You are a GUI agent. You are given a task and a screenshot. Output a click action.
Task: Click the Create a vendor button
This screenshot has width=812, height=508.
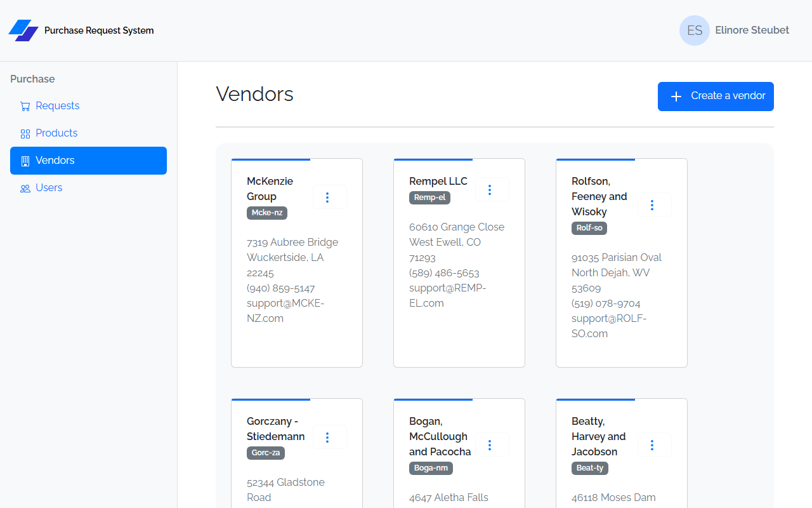pos(716,97)
